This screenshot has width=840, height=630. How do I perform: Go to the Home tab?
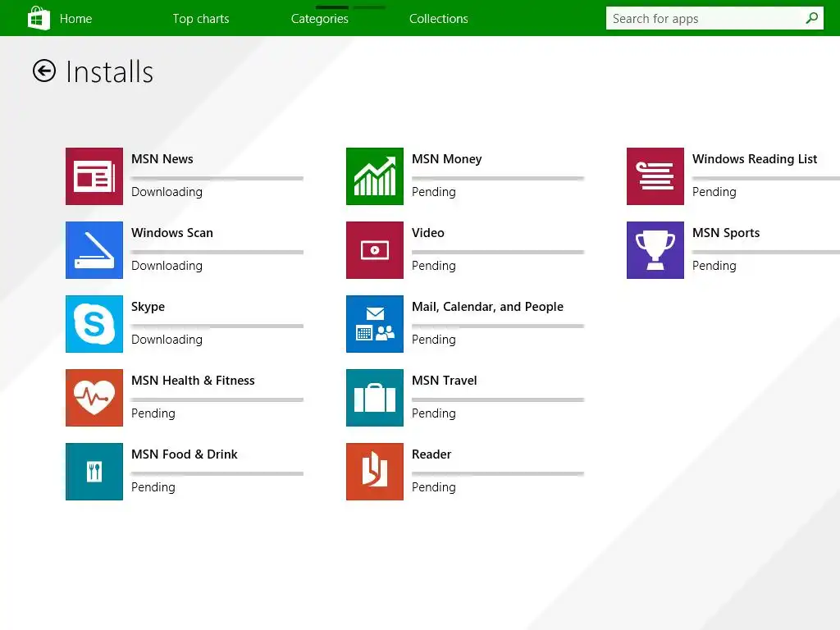pyautogui.click(x=75, y=19)
